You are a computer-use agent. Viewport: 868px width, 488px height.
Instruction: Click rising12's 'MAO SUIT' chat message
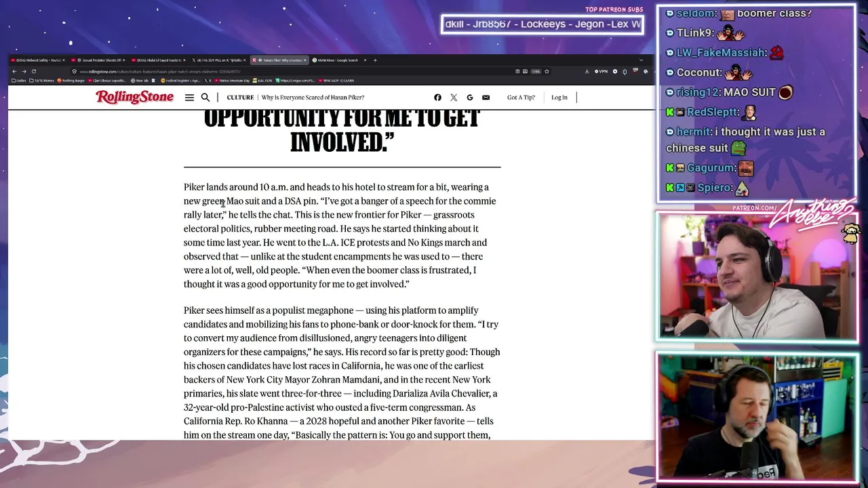coord(730,92)
